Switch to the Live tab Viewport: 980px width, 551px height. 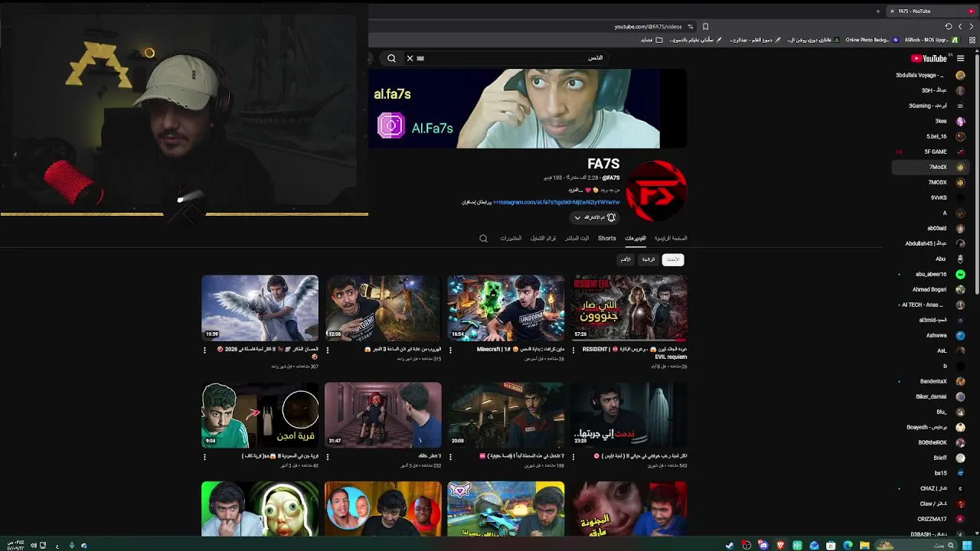tap(577, 239)
